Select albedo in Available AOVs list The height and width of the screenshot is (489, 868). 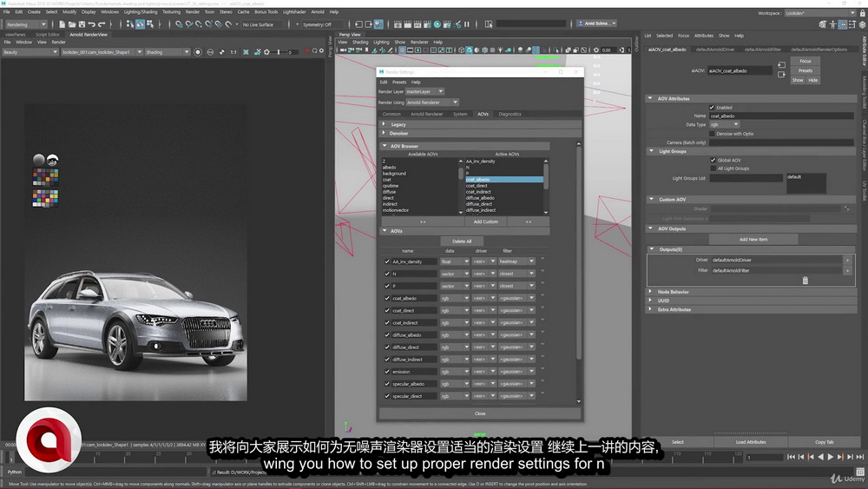coord(389,168)
